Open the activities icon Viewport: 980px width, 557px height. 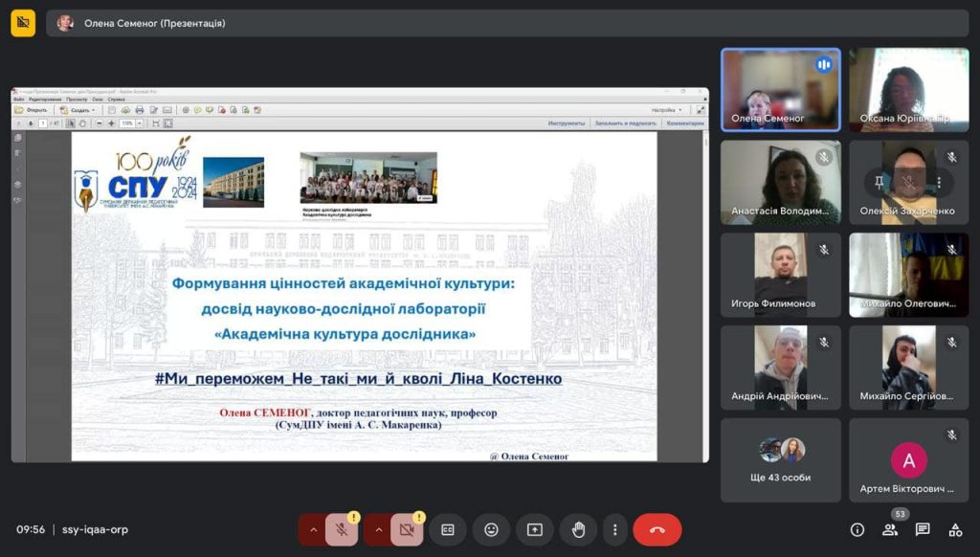tap(955, 529)
